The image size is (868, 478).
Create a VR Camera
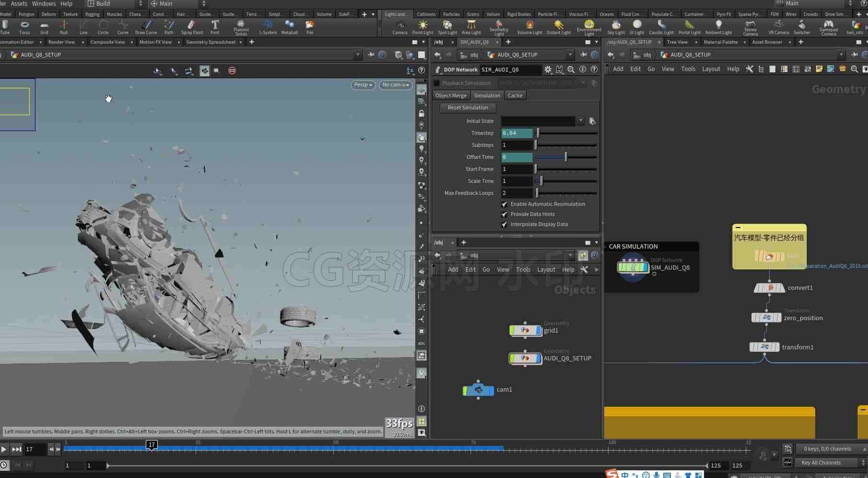778,27
